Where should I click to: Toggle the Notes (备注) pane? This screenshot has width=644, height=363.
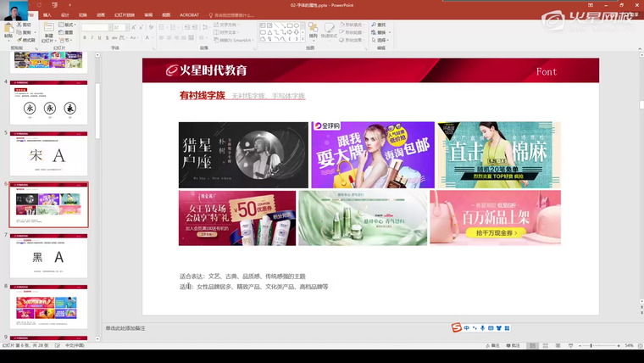coord(493,346)
